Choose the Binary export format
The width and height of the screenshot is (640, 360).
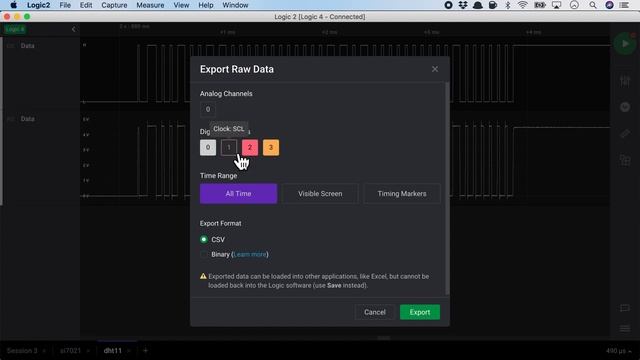(x=204, y=254)
